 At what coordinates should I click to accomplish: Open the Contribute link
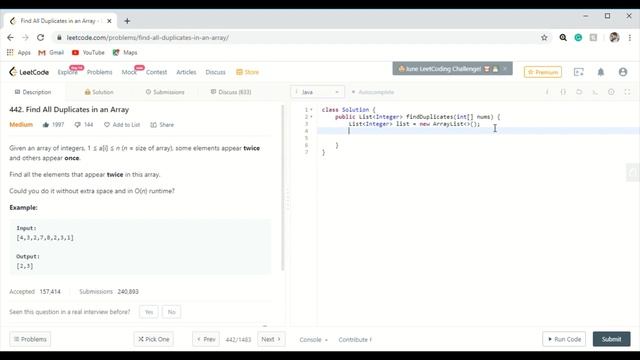click(355, 340)
